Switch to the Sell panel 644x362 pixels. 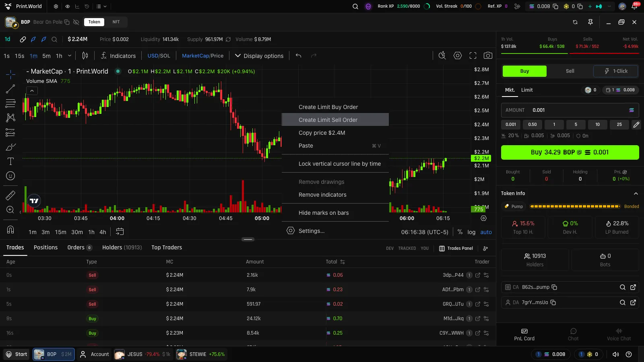click(570, 71)
